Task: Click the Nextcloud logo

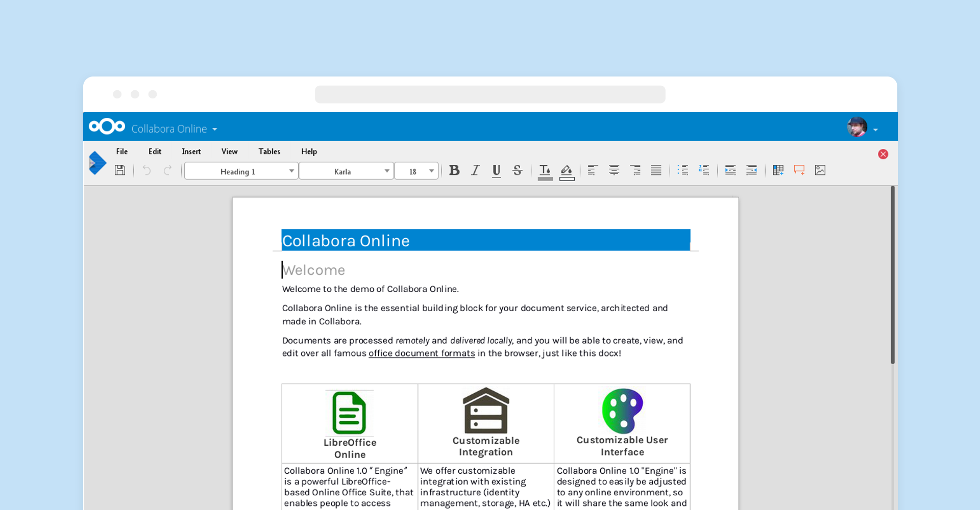Action: click(x=107, y=126)
